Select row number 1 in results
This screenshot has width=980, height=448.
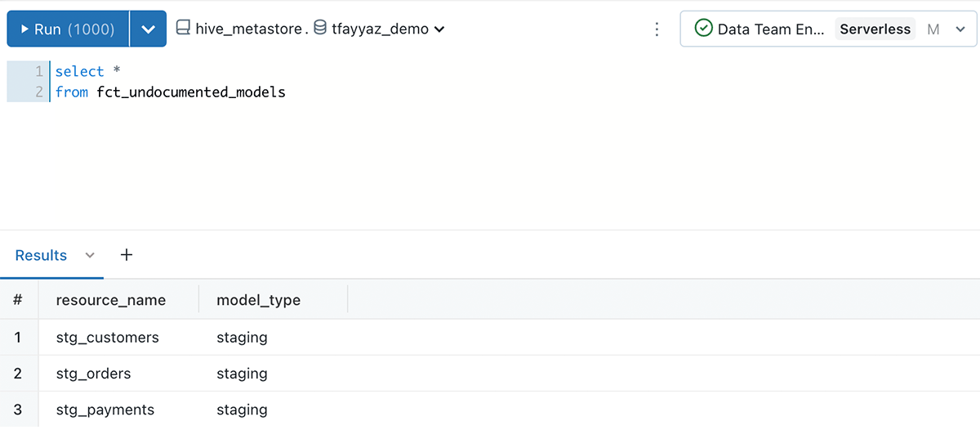coord(18,337)
